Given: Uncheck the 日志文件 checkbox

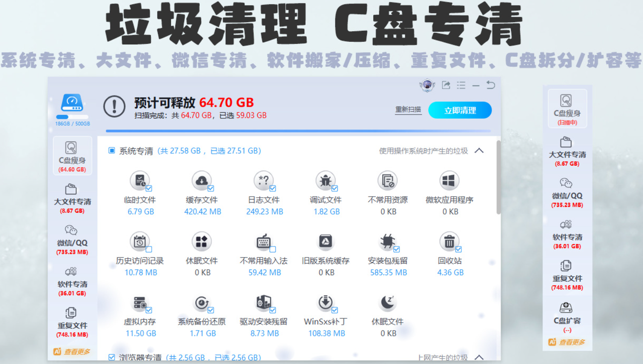Looking at the screenshot, I should (273, 189).
